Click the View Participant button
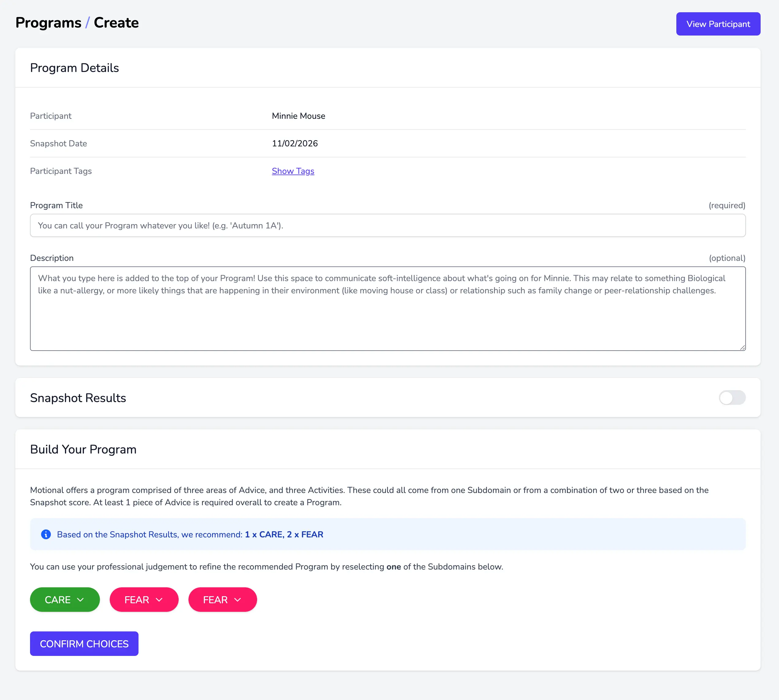 pos(718,24)
